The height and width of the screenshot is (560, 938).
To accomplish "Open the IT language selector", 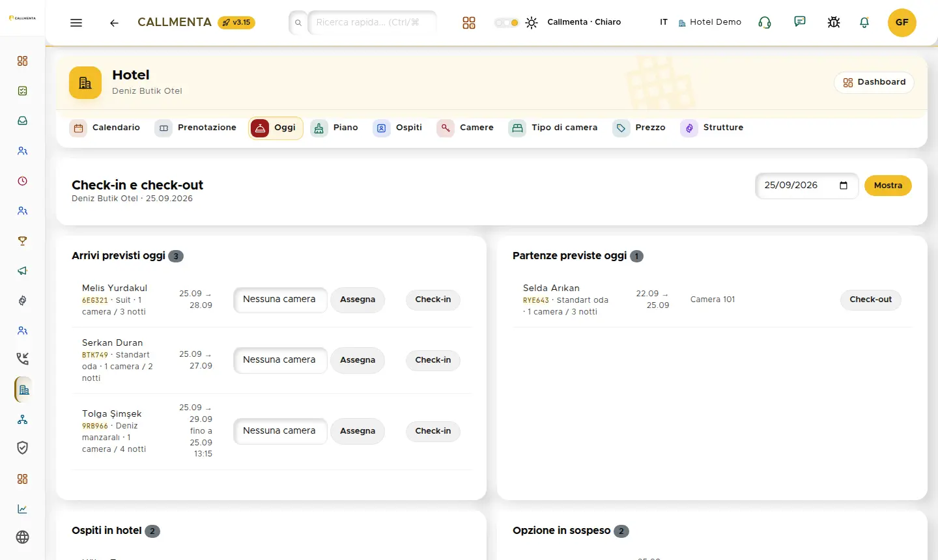I will 664,22.
